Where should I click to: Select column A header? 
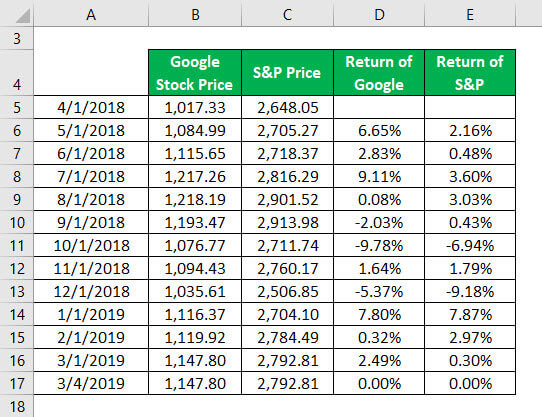(91, 14)
